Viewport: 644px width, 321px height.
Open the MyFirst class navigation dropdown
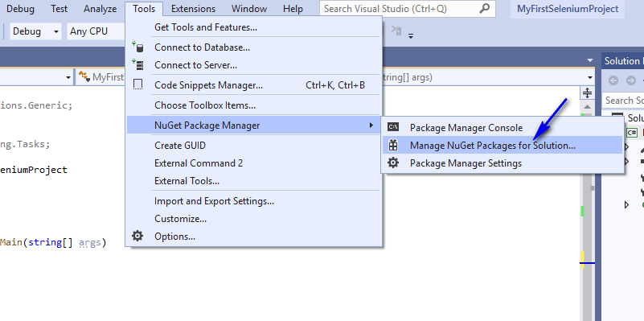[x=100, y=77]
